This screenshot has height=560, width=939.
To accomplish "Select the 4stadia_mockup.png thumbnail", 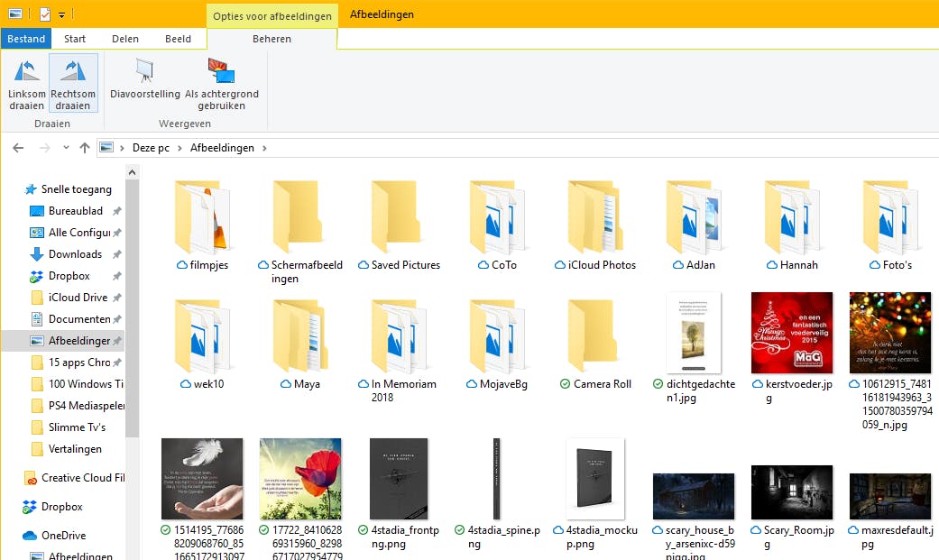I will coord(594,479).
